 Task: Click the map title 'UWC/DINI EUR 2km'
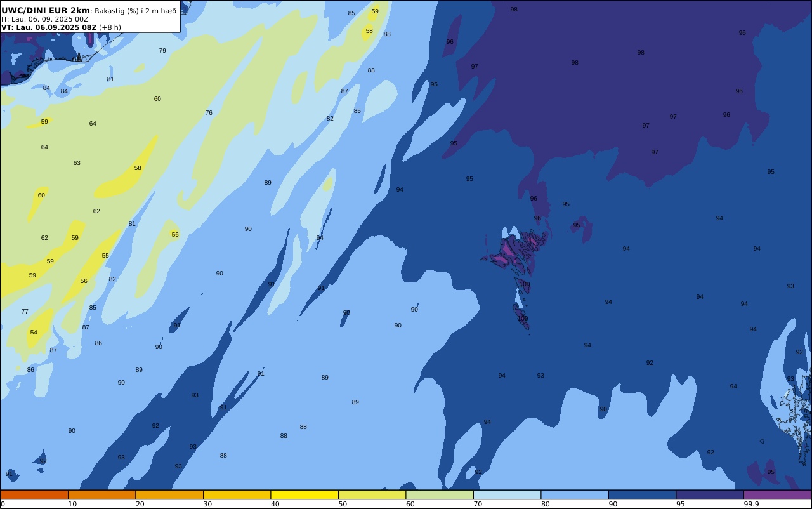46,11
